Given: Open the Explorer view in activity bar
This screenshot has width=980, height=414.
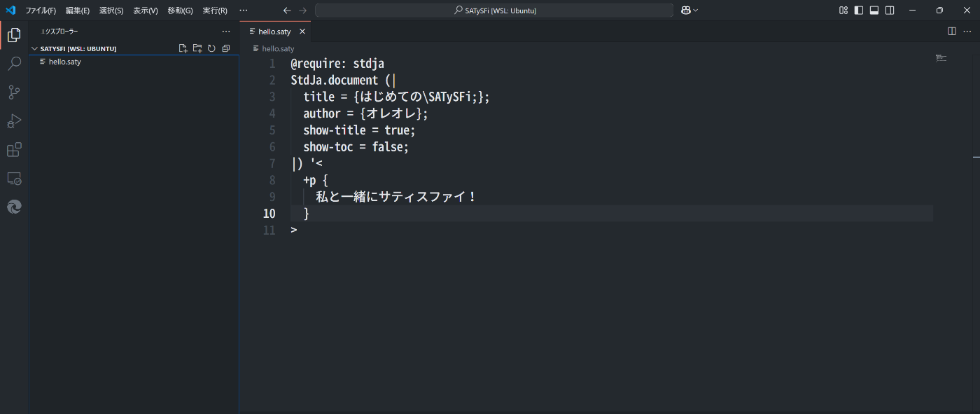Looking at the screenshot, I should click(14, 35).
